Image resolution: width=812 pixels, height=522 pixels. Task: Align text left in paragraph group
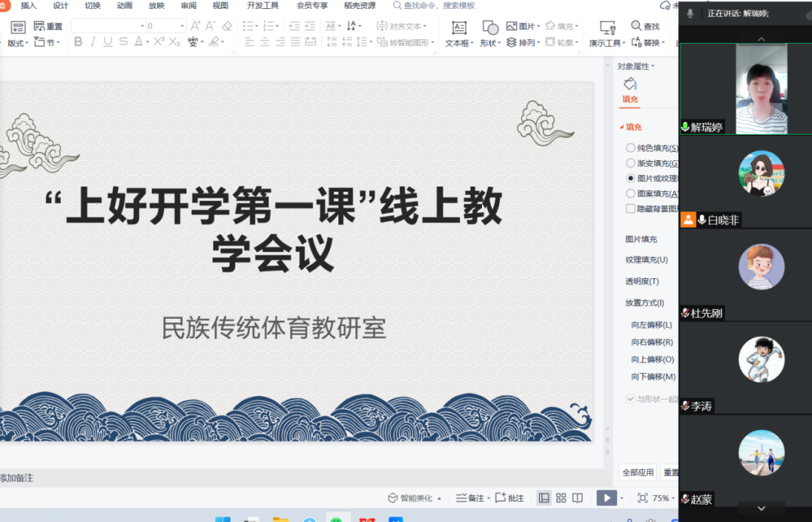point(250,42)
